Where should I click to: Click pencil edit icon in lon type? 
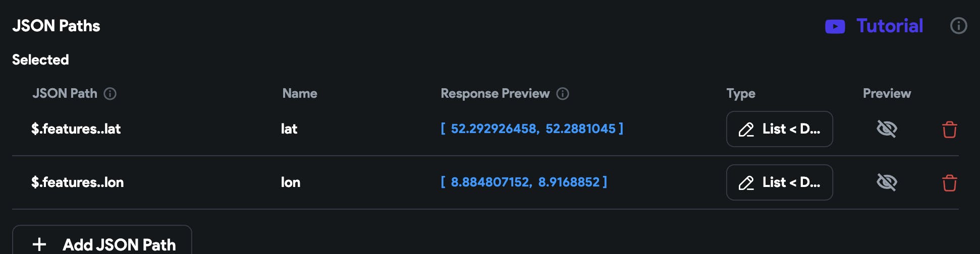click(x=746, y=183)
